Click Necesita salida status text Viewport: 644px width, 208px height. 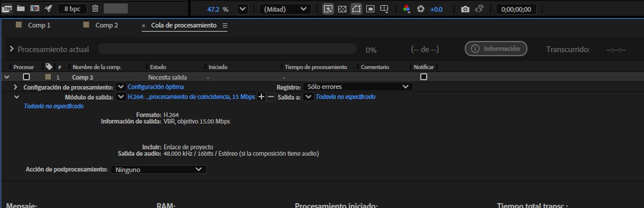pos(168,77)
